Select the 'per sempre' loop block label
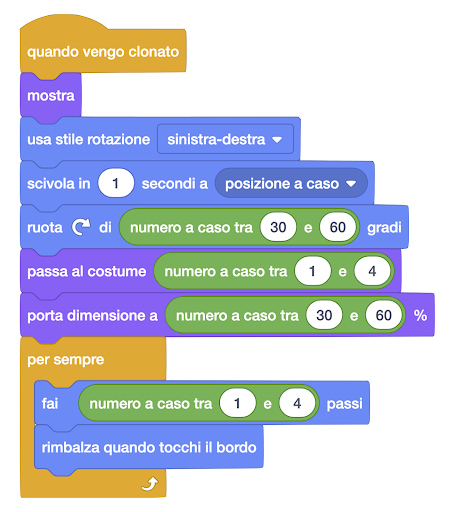457x512 pixels. [x=66, y=359]
